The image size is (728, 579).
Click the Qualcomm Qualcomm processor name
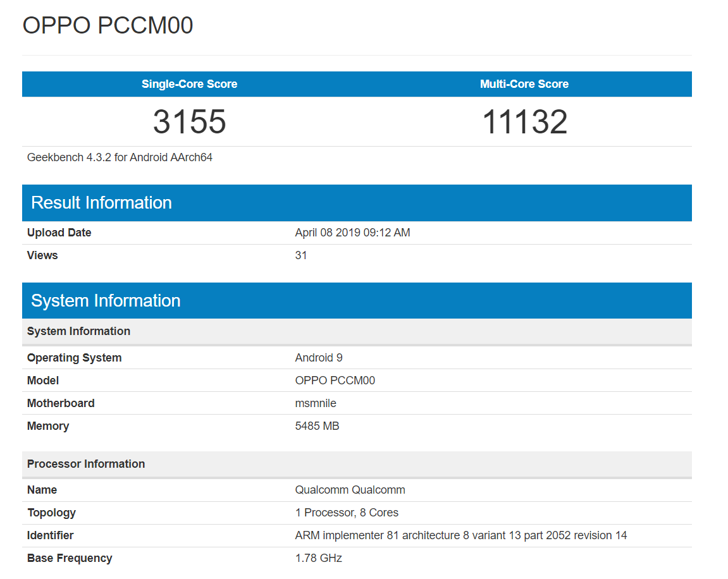pyautogui.click(x=350, y=490)
